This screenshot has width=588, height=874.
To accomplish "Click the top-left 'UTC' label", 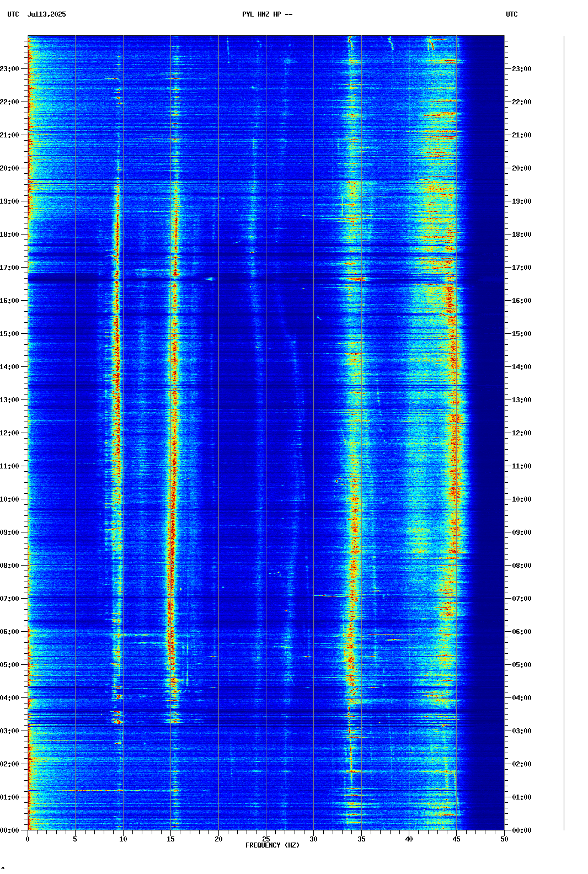I will 13,14.
